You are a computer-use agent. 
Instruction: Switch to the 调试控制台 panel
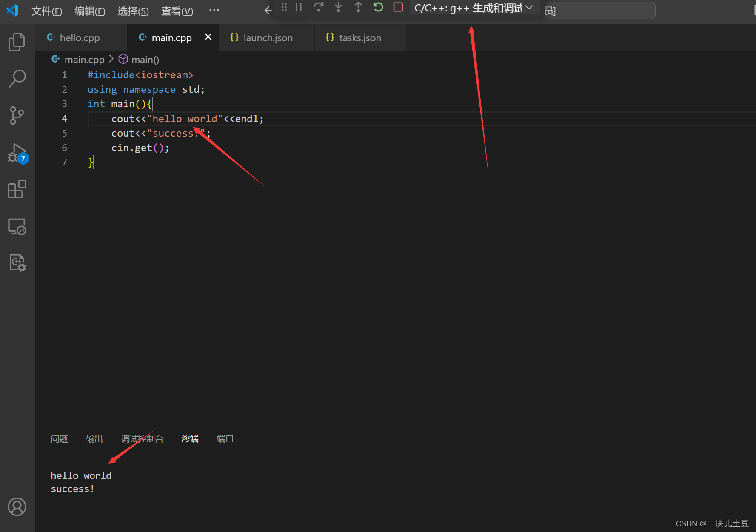pos(143,439)
